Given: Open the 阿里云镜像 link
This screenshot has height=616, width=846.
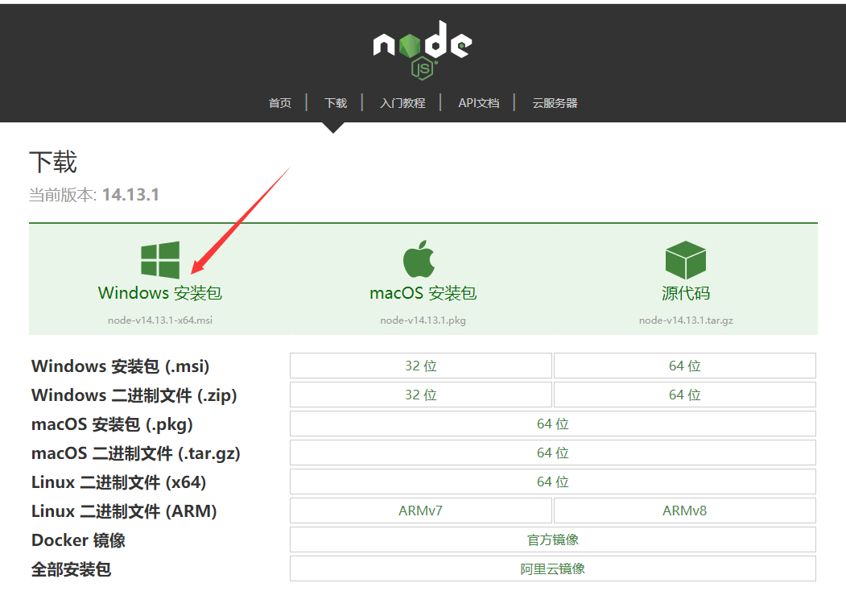Looking at the screenshot, I should tap(553, 568).
